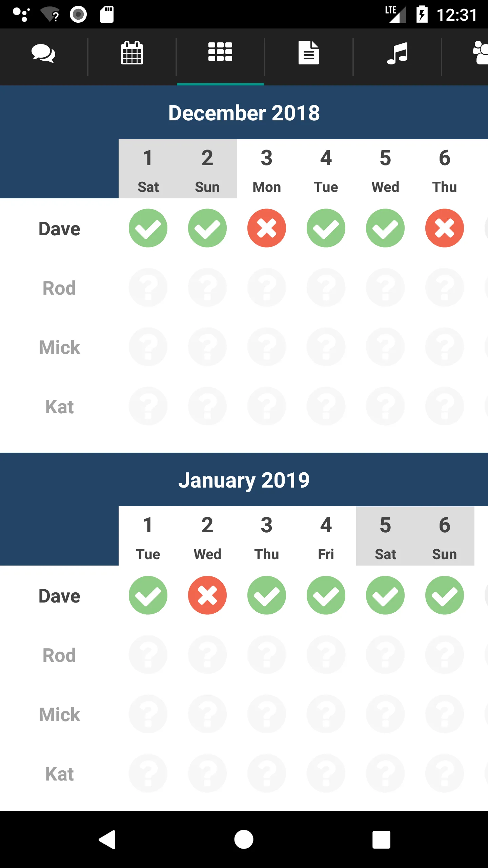This screenshot has width=488, height=868.
Task: Tap the December 2018 month header
Action: click(244, 113)
